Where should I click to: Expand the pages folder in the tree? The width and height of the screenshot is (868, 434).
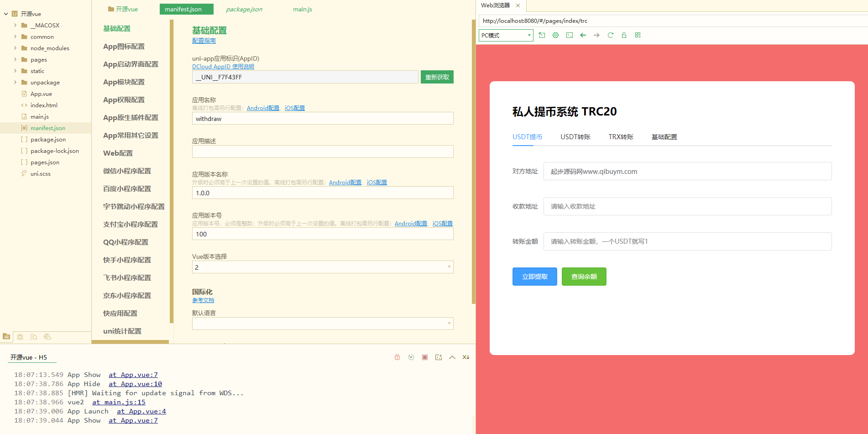[x=15, y=59]
